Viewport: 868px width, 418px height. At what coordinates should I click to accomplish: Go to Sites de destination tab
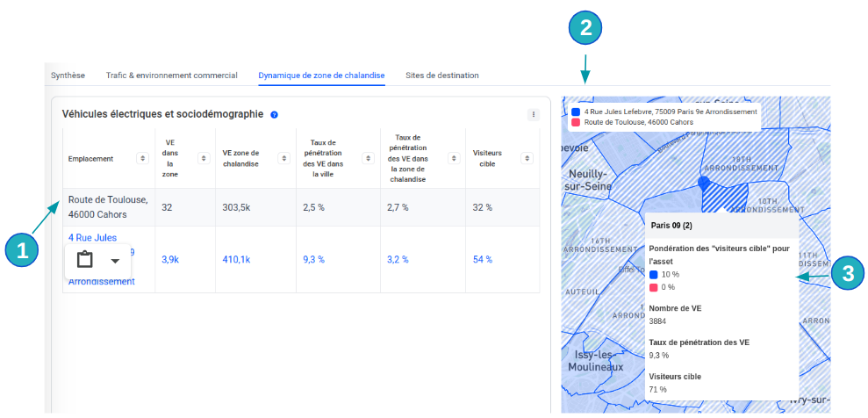[441, 76]
